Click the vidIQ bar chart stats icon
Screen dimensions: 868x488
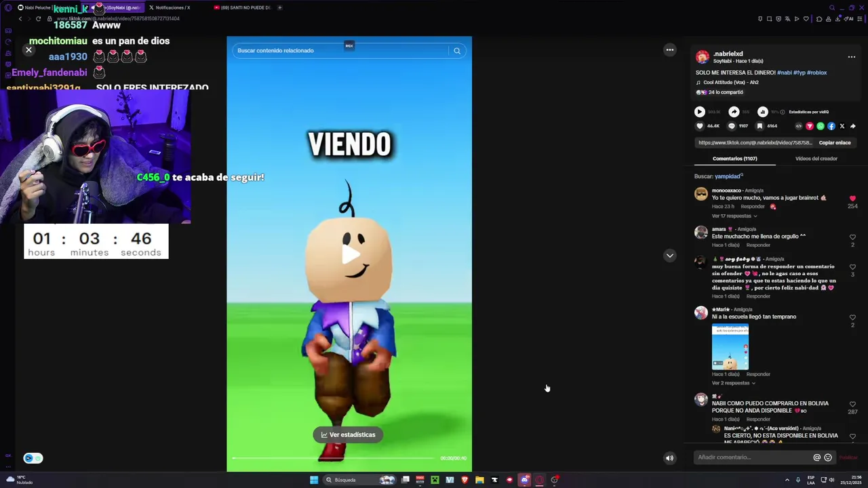click(x=762, y=112)
